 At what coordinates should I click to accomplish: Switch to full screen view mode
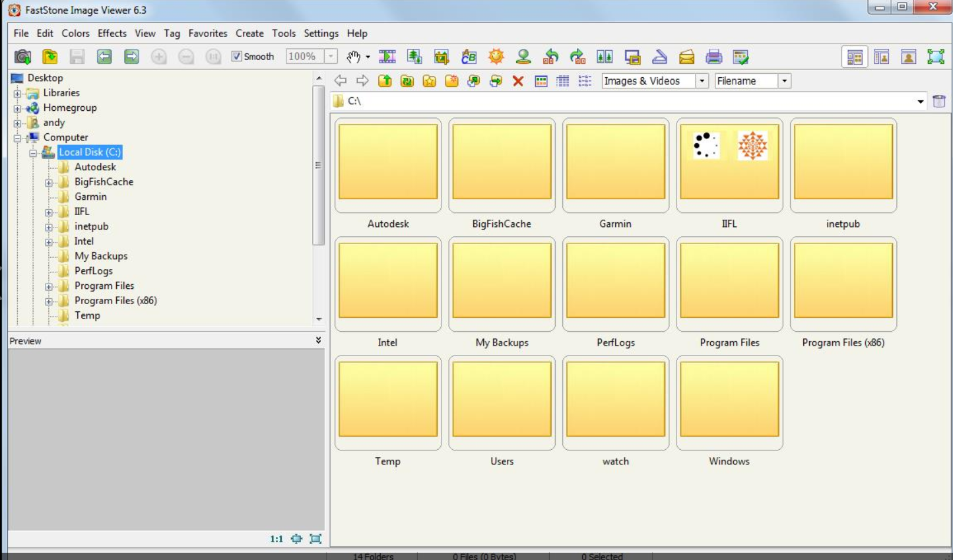[x=935, y=57]
